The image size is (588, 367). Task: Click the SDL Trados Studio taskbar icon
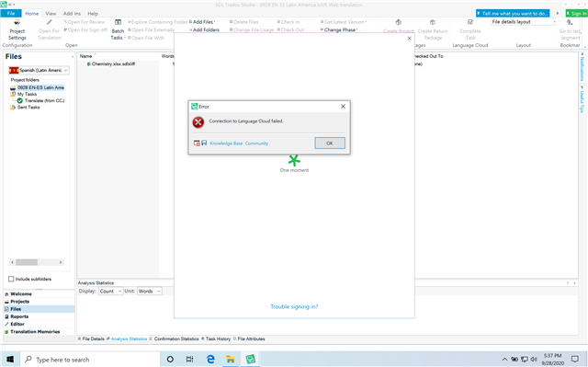click(x=251, y=359)
